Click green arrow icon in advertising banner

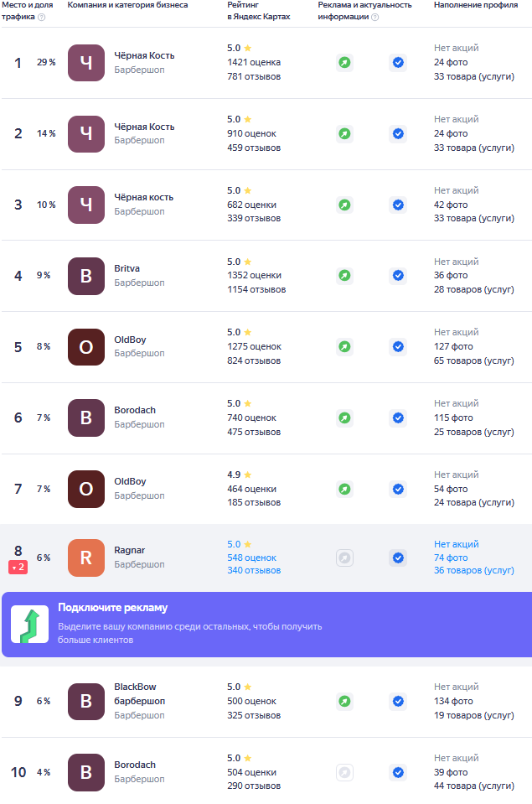tap(29, 624)
